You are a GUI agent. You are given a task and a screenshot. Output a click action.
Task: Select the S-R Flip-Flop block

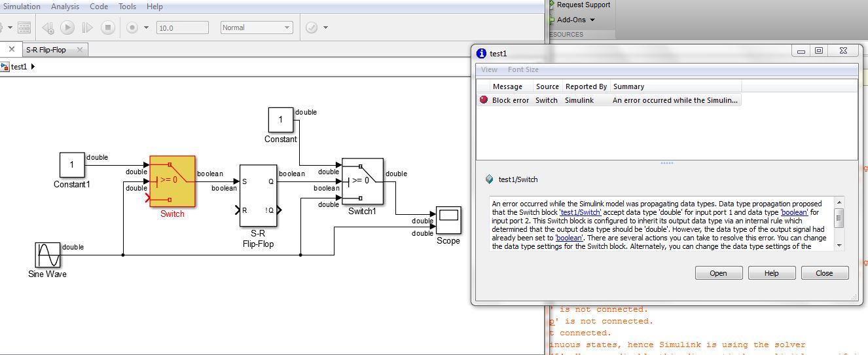pyautogui.click(x=257, y=195)
